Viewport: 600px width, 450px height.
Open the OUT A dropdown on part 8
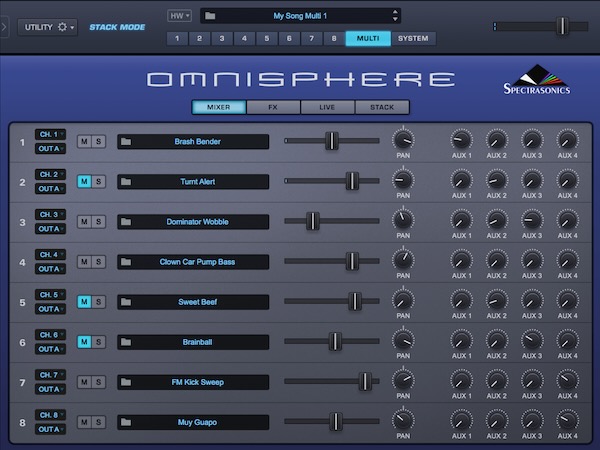click(x=51, y=430)
